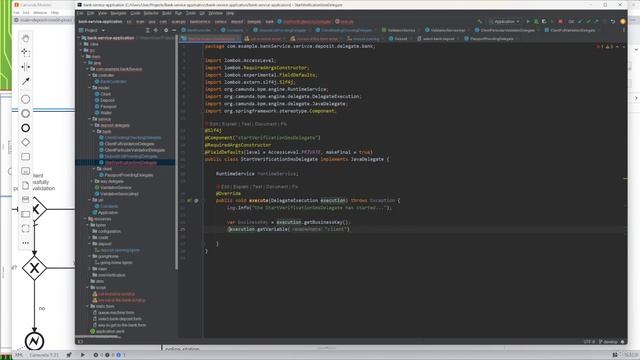Pick the start event circle in Camunda palette
Image resolution: width=640 pixels, height=360 pixels.
coord(25,99)
